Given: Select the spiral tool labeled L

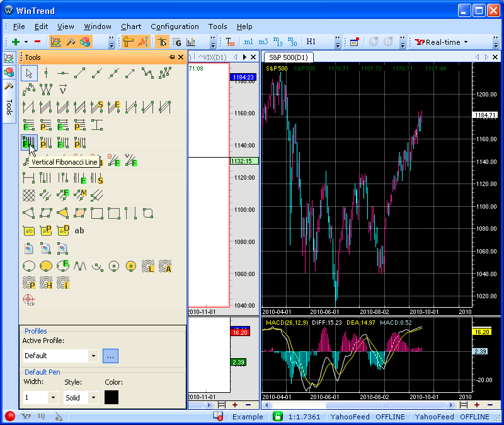Looking at the screenshot, I should (148, 266).
